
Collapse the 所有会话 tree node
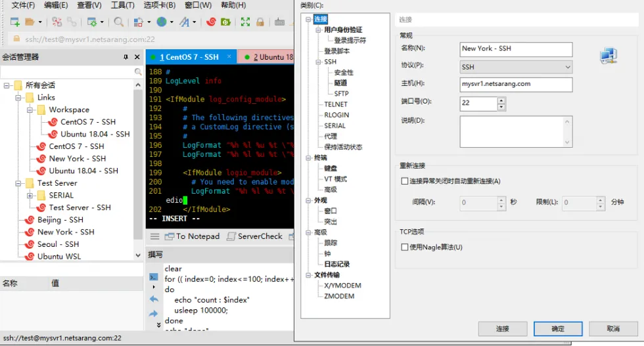[6, 85]
